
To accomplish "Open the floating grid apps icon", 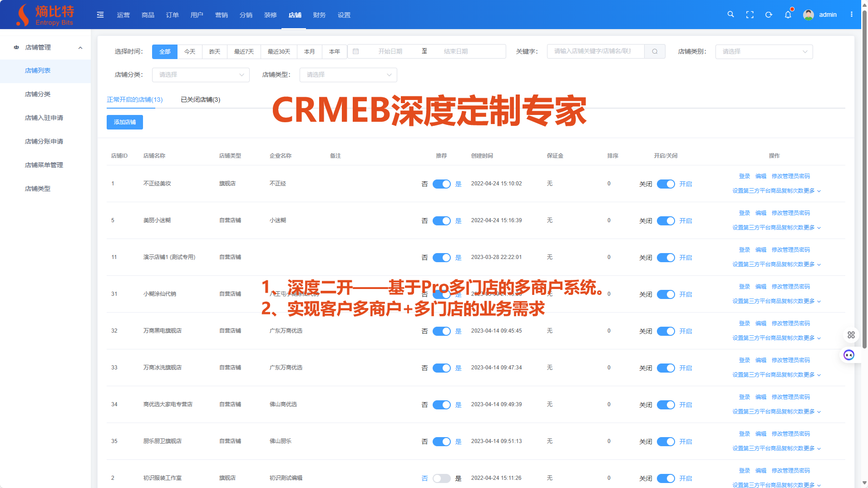I will pos(851,335).
